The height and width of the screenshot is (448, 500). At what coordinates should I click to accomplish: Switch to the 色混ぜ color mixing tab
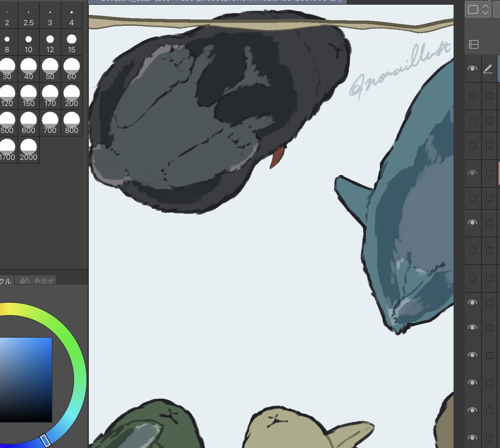tap(37, 281)
